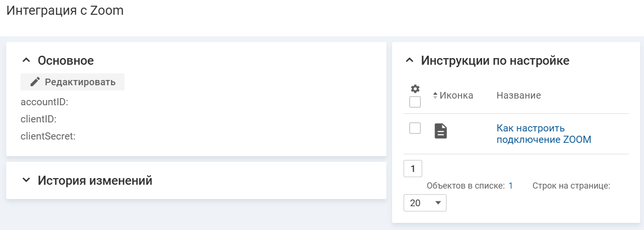
Task: Click the pencil Редактировать button
Action: pyautogui.click(x=73, y=82)
